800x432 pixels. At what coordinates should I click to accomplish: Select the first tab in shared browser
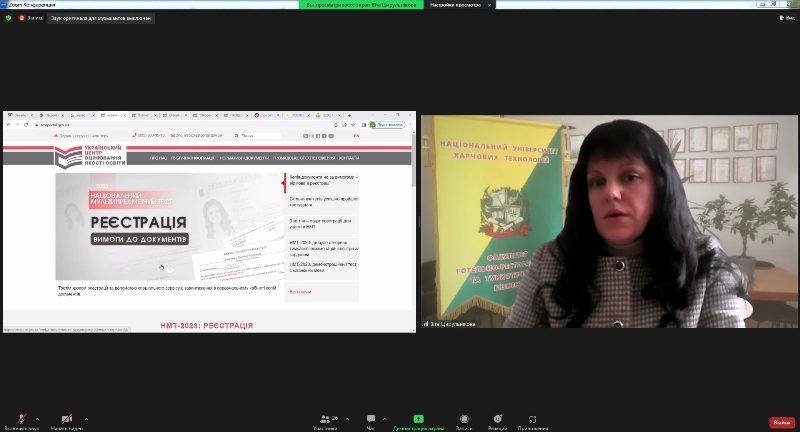click(20, 115)
